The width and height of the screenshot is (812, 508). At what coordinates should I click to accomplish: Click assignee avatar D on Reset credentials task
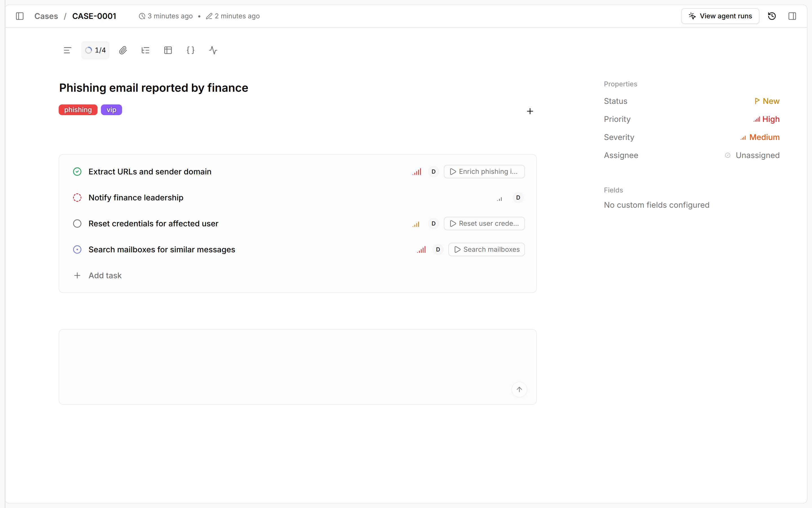coord(434,224)
